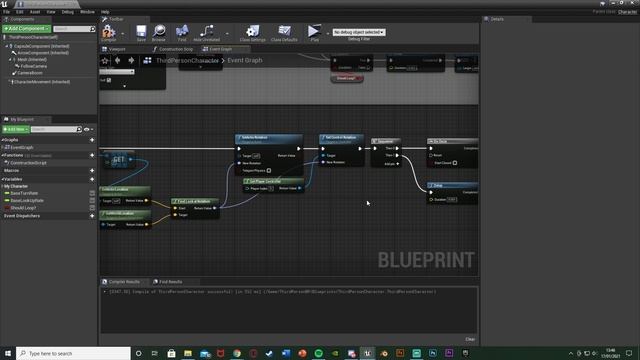
Task: Collapse the Graphs section
Action: [x=2, y=140]
